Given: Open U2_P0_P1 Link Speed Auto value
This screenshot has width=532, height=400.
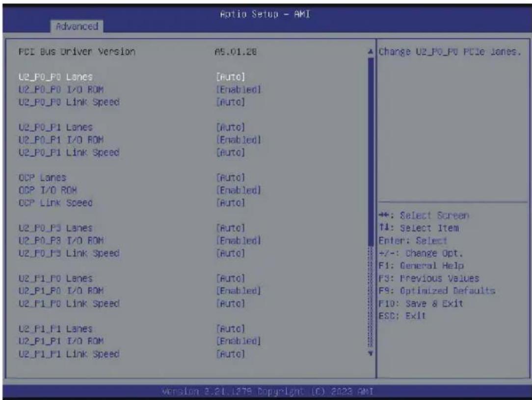Looking at the screenshot, I should [x=230, y=152].
